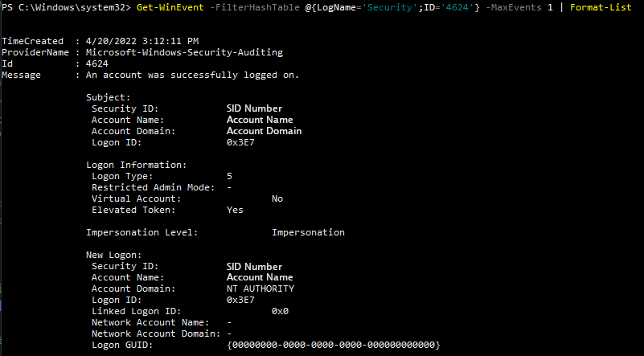Click the -MaxEvents parameter
This screenshot has height=356, width=644.
point(514,7)
